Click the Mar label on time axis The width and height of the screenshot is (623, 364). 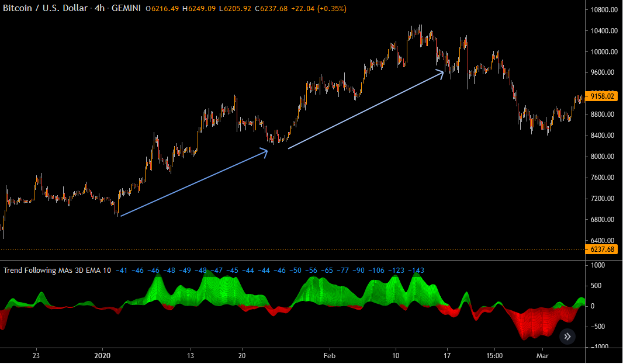[542, 356]
